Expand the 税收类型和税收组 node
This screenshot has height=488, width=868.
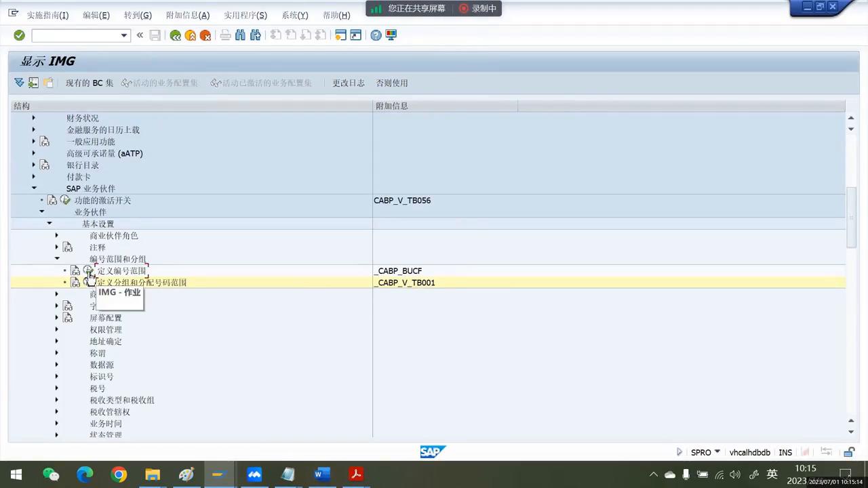pos(57,400)
